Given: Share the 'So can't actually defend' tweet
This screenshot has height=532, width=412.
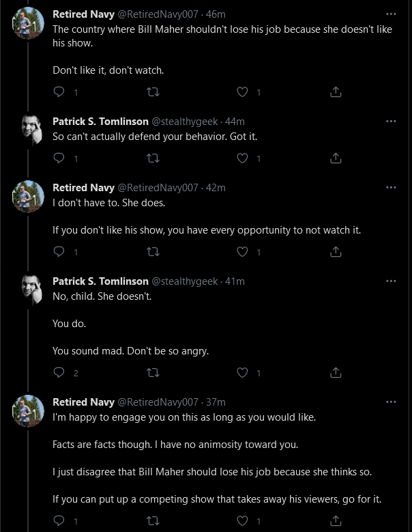Looking at the screenshot, I should 336,158.
